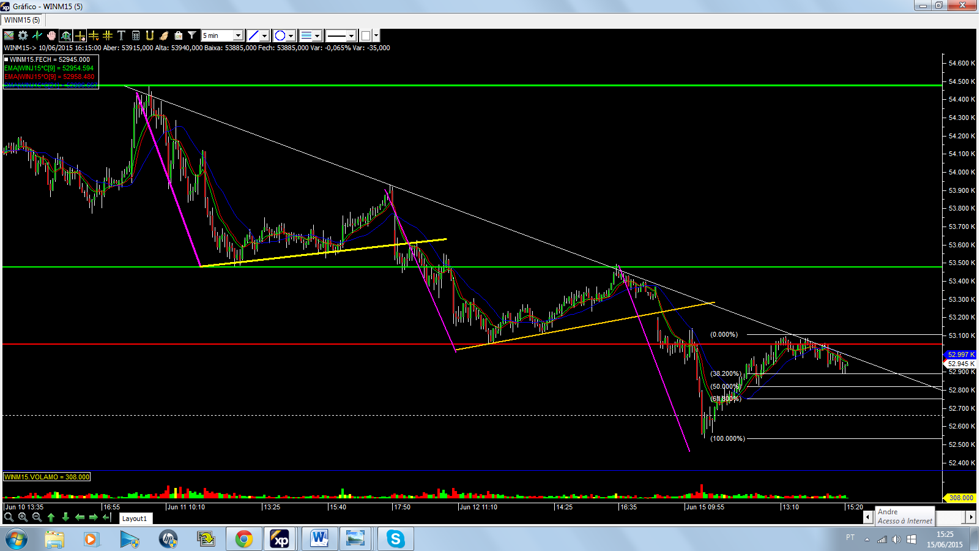Click the 308.000 volume scale marker

coord(961,498)
